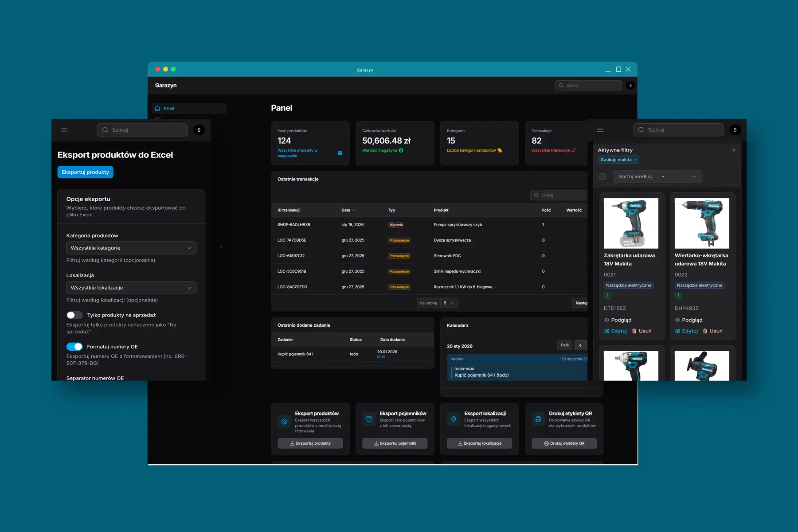This screenshot has height=532, width=798.
Task: Enable the Tylko produkty na sprzedaż toggle
Action: click(74, 315)
